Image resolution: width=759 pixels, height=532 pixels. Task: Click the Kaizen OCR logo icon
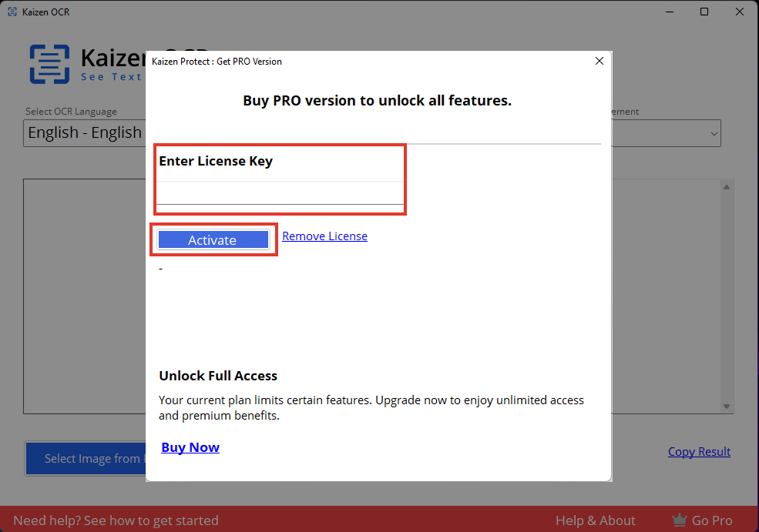49,64
